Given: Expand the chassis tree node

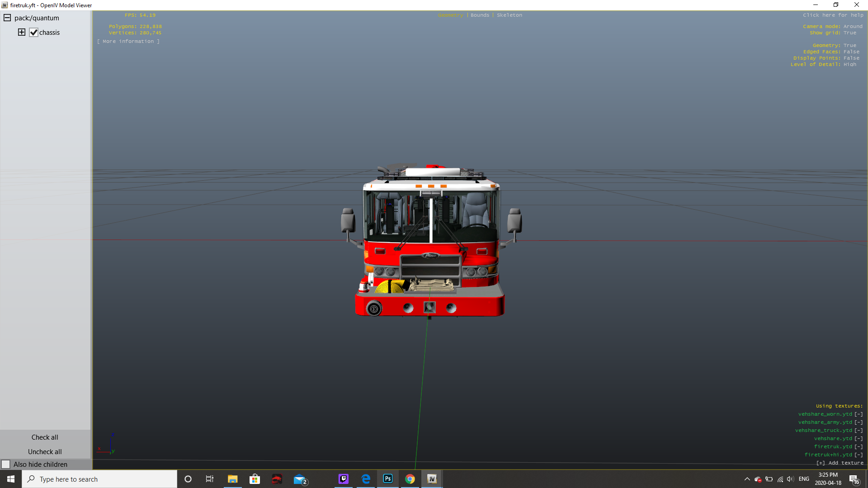Looking at the screenshot, I should pyautogui.click(x=21, y=32).
